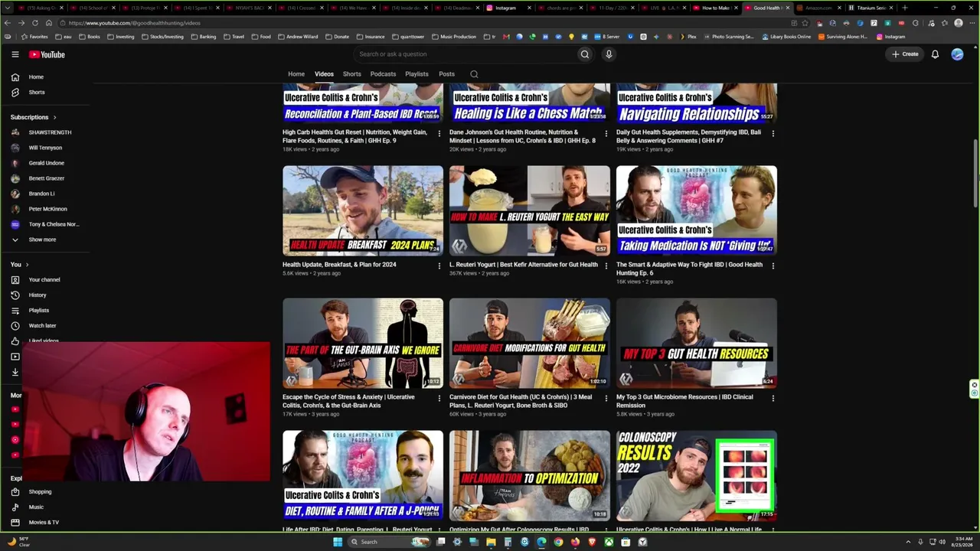This screenshot has width=980, height=551.
Task: Open the account avatar menu
Action: (957, 54)
